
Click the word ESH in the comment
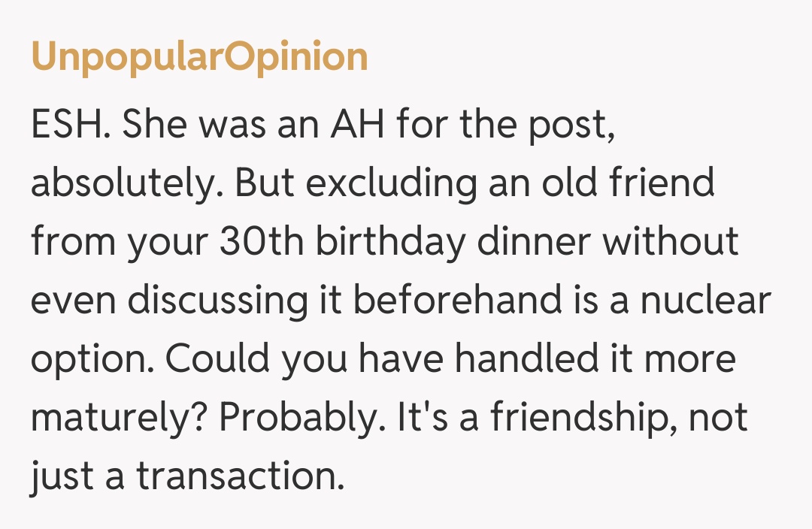[69, 125]
